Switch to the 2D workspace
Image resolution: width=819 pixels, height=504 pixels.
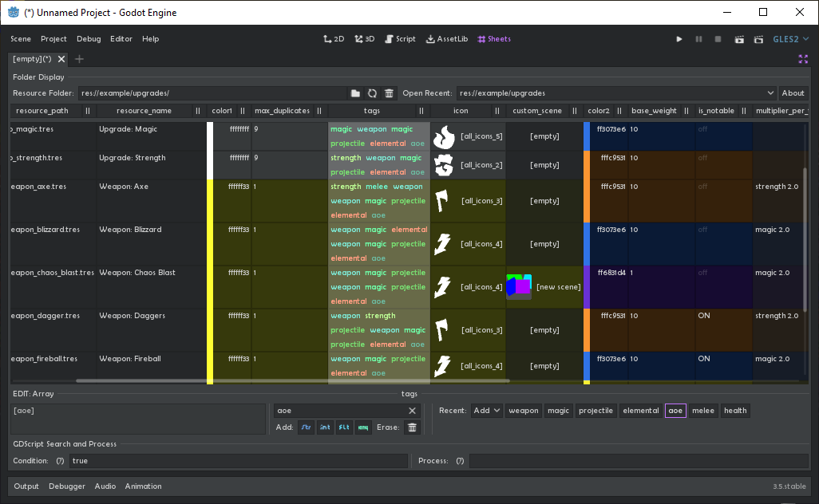point(334,39)
